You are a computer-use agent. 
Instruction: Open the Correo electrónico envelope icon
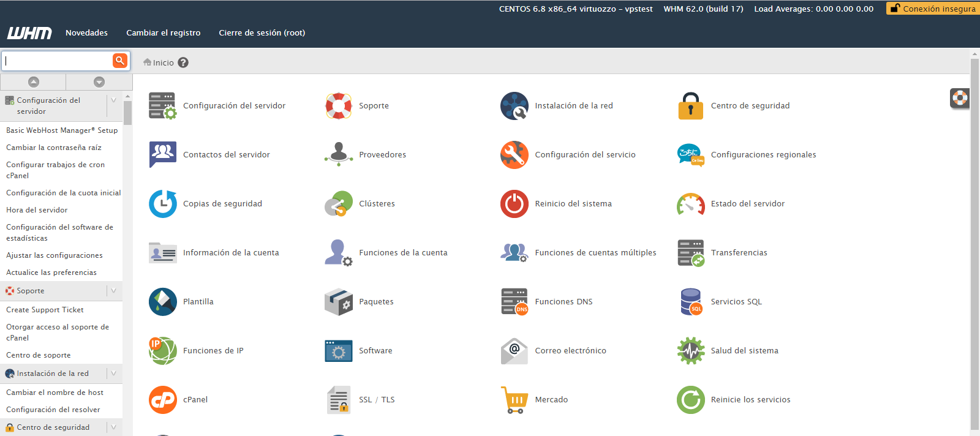click(x=514, y=351)
